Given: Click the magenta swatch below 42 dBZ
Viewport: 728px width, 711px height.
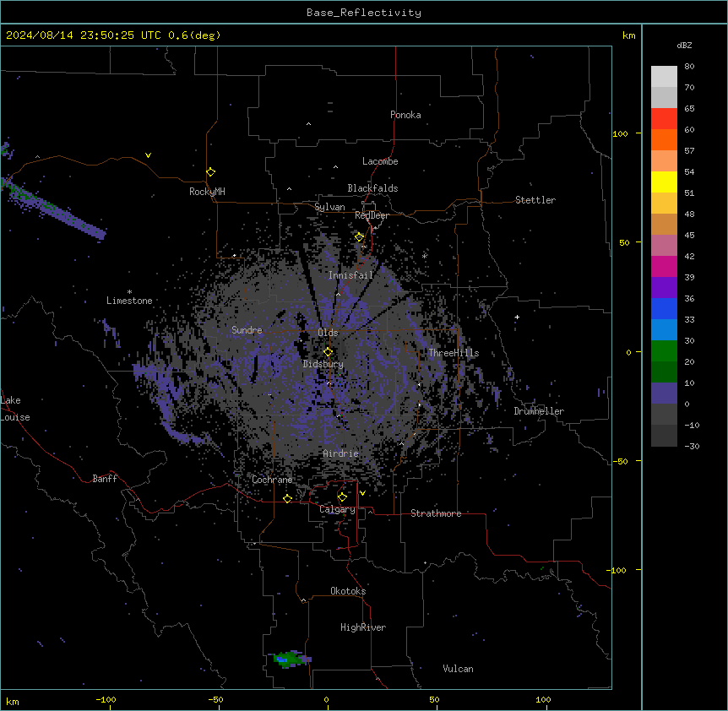Looking at the screenshot, I should [664, 266].
